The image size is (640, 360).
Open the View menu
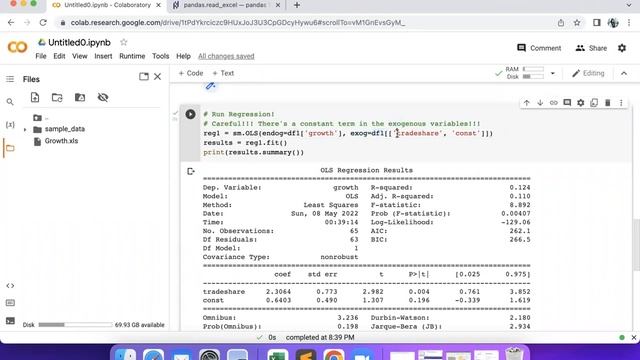tap(80, 56)
